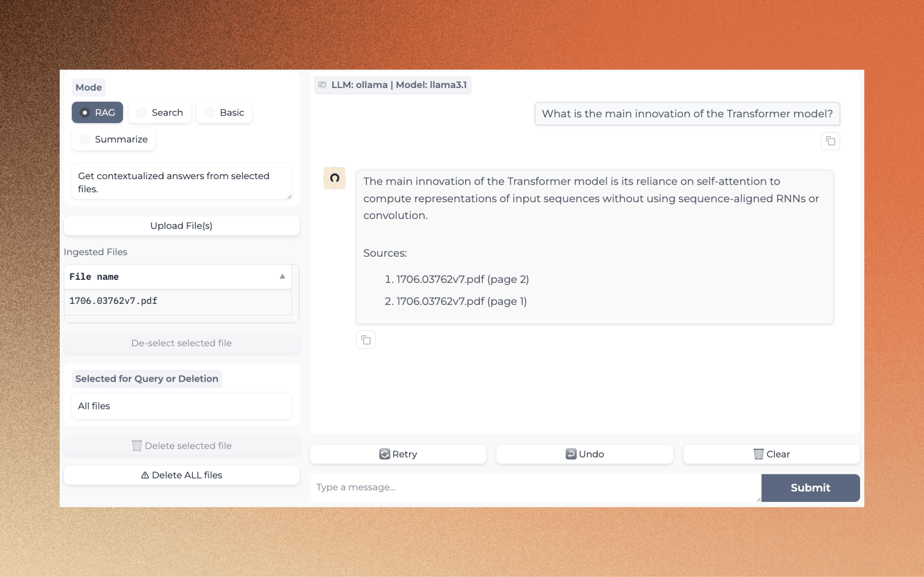Copy the assistant's answer text
The width and height of the screenshot is (924, 577).
click(x=366, y=339)
